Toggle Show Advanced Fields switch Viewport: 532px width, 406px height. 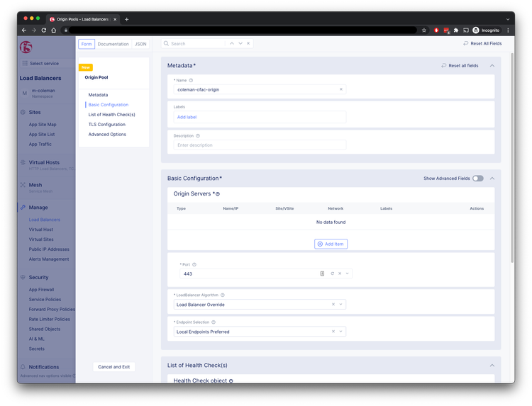(477, 179)
